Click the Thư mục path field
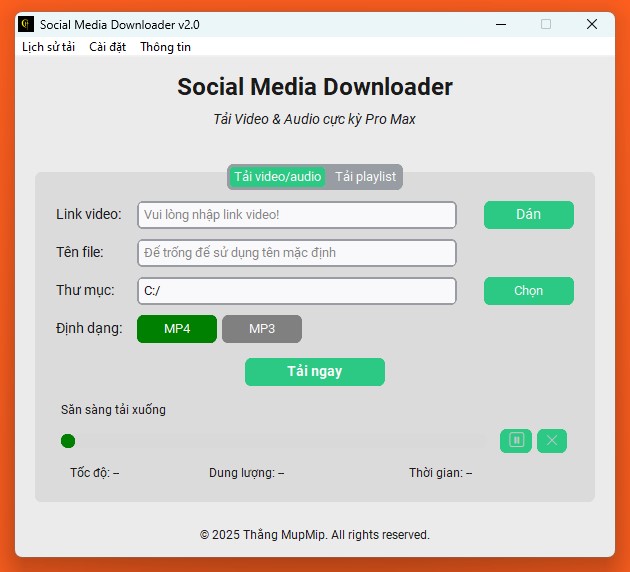Viewport: 630px width, 572px height. [297, 291]
